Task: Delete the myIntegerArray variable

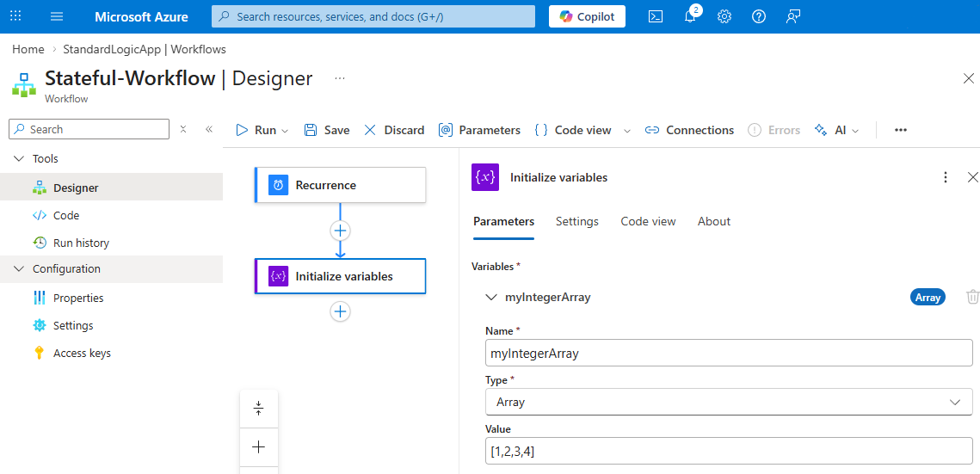Action: tap(972, 298)
